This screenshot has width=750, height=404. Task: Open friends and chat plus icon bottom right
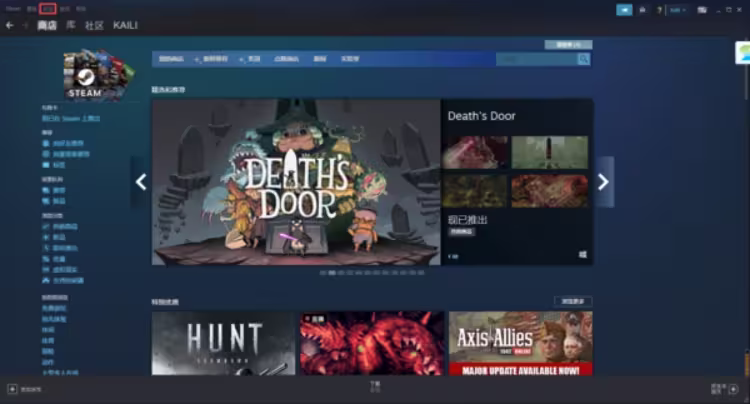[733, 389]
